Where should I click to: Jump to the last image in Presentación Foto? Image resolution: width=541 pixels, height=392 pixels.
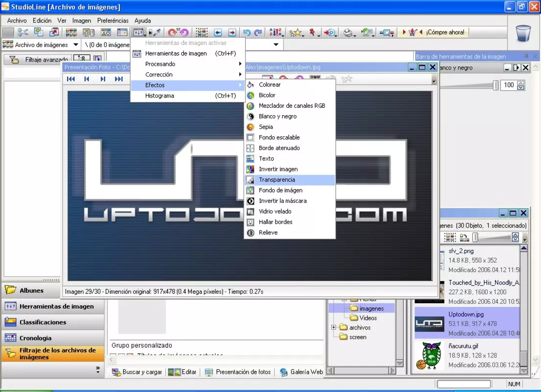pos(119,79)
